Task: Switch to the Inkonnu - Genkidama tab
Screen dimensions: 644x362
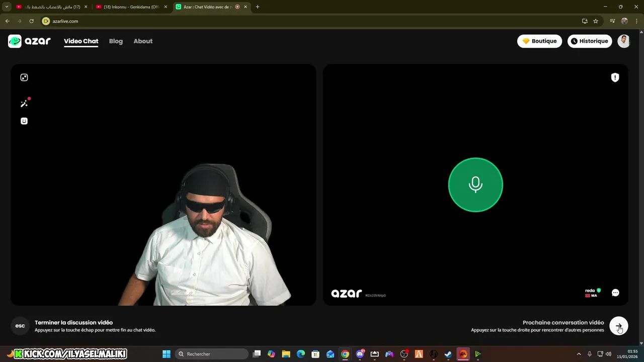Action: [131, 7]
